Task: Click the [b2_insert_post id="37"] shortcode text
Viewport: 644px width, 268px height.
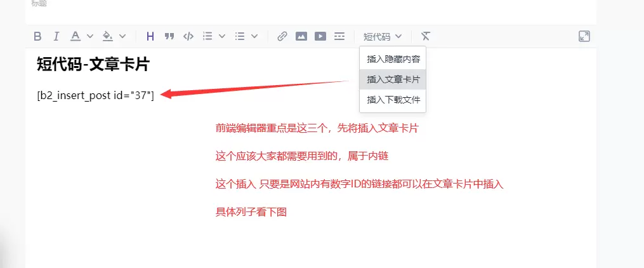Action: 95,96
